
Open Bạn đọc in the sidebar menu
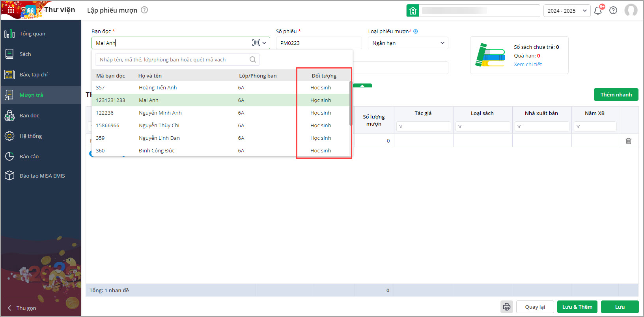[x=29, y=115]
